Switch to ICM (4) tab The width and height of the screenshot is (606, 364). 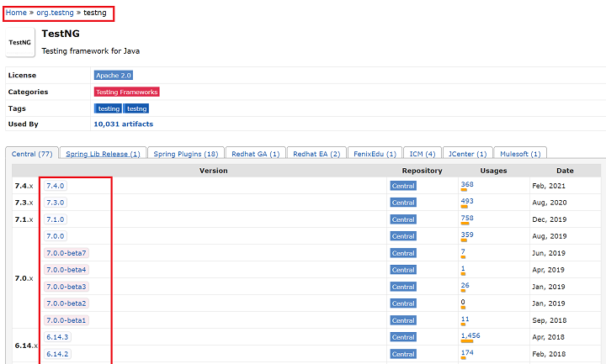(423, 154)
